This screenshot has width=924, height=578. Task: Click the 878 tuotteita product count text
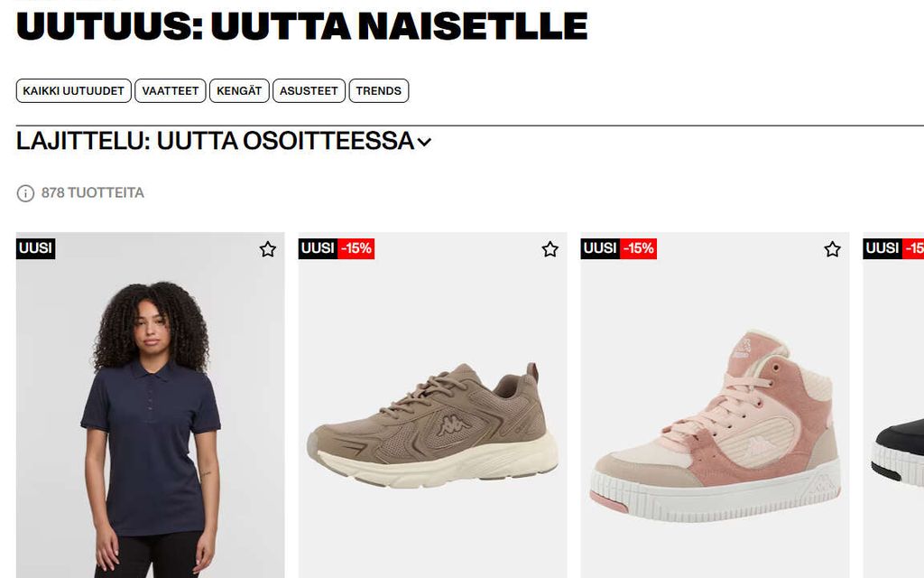tap(93, 193)
